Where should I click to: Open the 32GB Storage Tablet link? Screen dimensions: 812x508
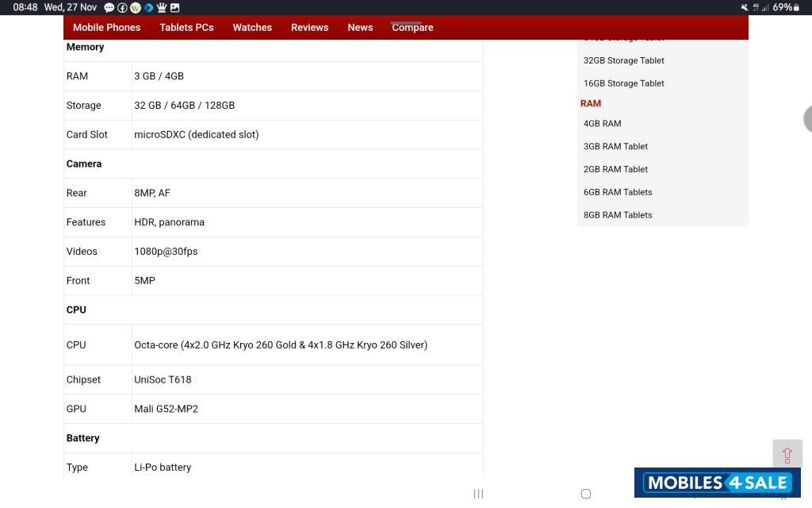pos(623,60)
